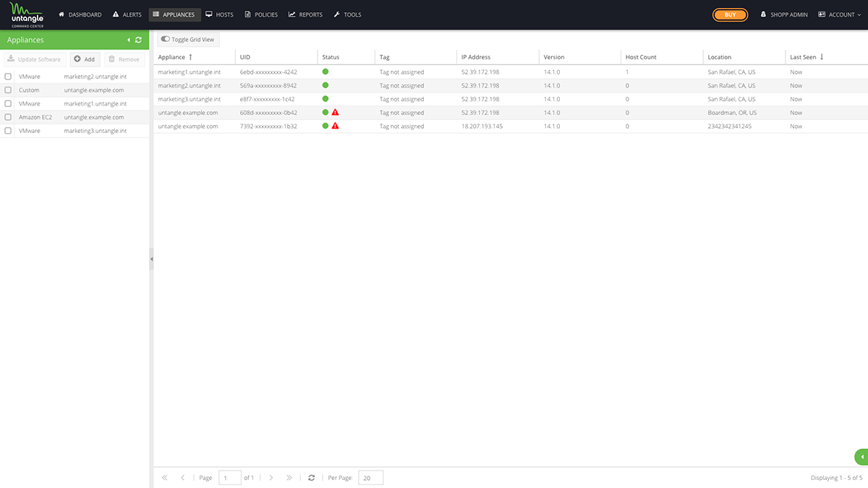The image size is (868, 488).
Task: Check the box for Custom untangle.example.com
Action: [x=8, y=90]
